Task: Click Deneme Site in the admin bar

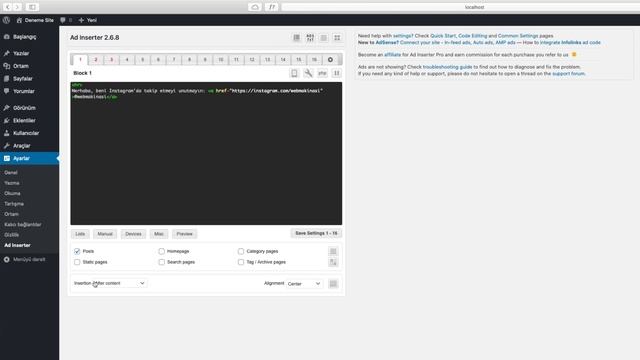Action: (35, 20)
